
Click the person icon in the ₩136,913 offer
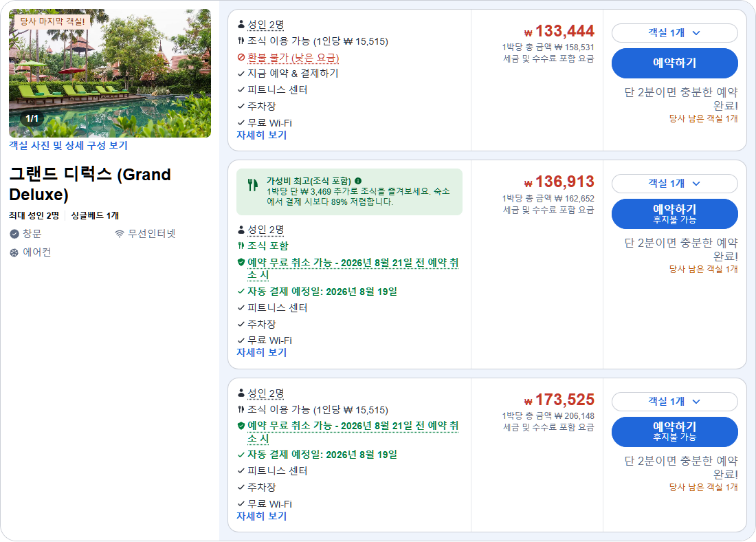241,229
